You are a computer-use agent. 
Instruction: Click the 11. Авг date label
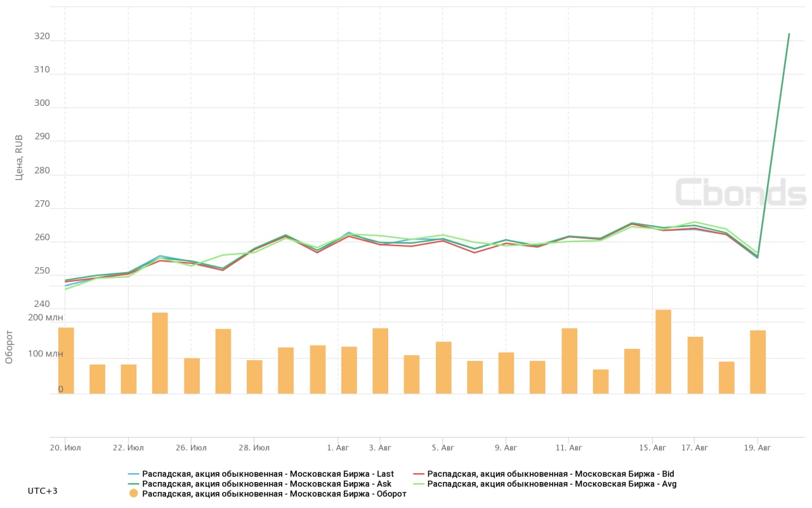pyautogui.click(x=568, y=448)
